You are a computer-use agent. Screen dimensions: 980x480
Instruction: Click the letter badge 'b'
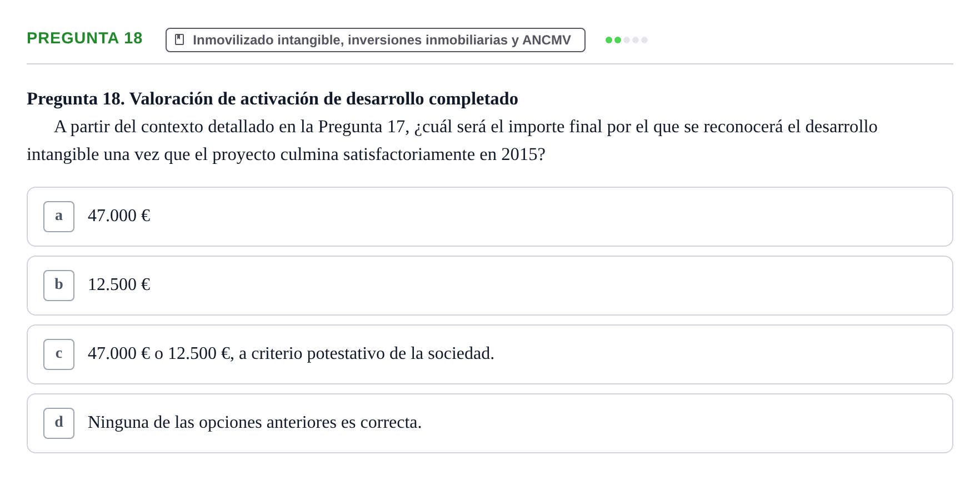59,286
